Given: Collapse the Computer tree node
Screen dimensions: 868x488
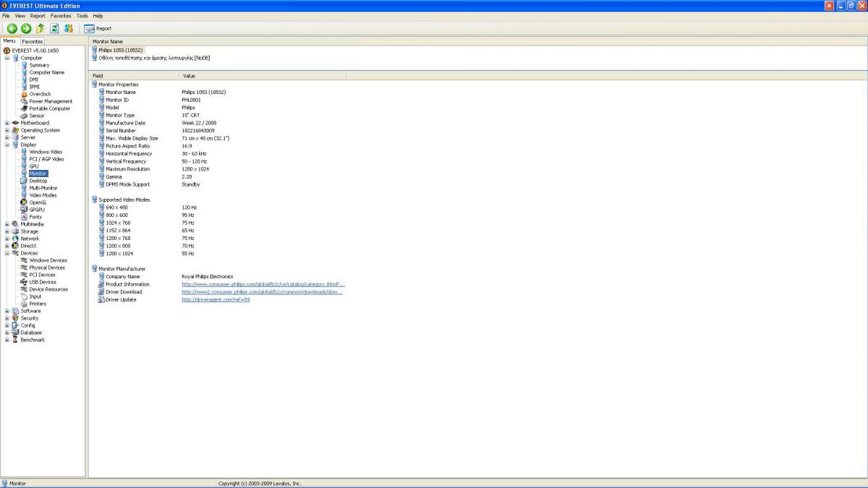Looking at the screenshot, I should 7,58.
